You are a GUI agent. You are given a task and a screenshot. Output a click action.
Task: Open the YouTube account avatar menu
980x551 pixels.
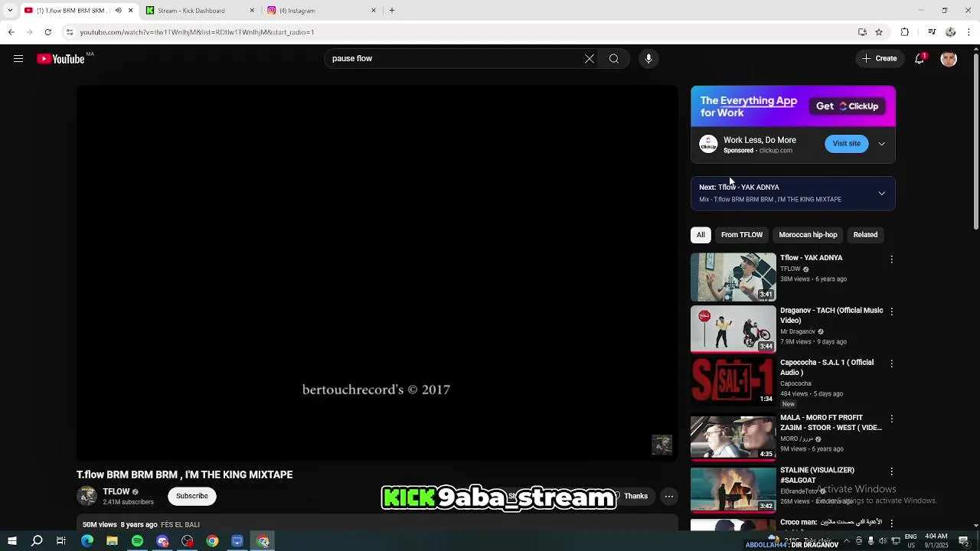949,59
